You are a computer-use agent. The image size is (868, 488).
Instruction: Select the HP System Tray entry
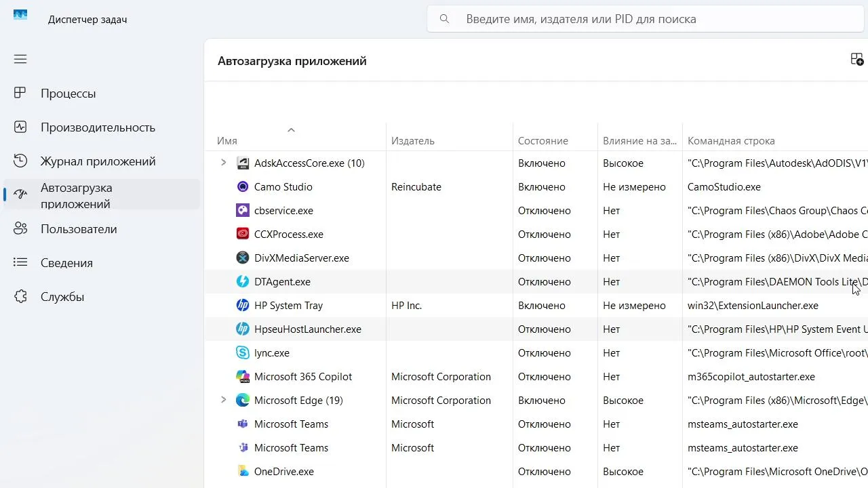click(x=288, y=306)
